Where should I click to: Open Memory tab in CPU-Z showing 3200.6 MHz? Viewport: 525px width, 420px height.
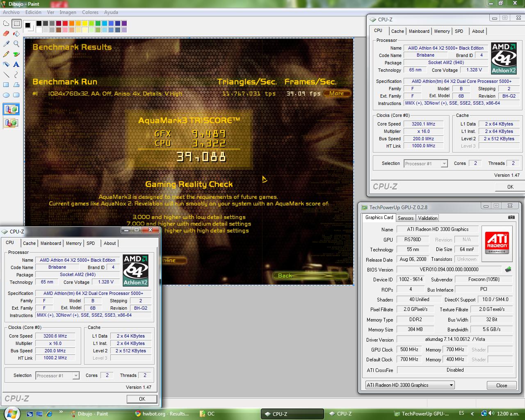pyautogui.click(x=74, y=243)
